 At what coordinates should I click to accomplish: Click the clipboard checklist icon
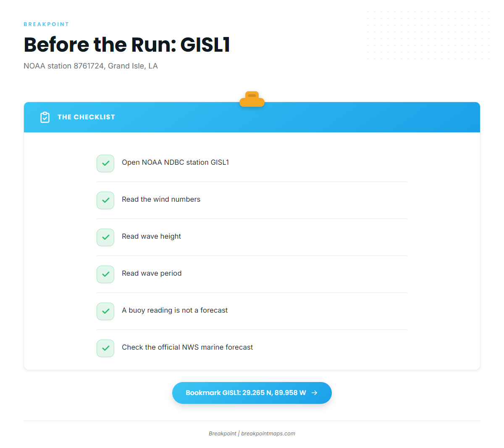[45, 117]
